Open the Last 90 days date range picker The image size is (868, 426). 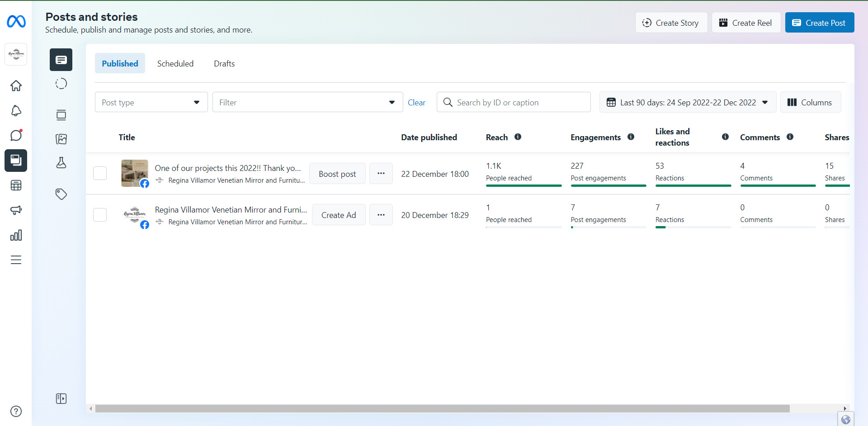click(687, 102)
